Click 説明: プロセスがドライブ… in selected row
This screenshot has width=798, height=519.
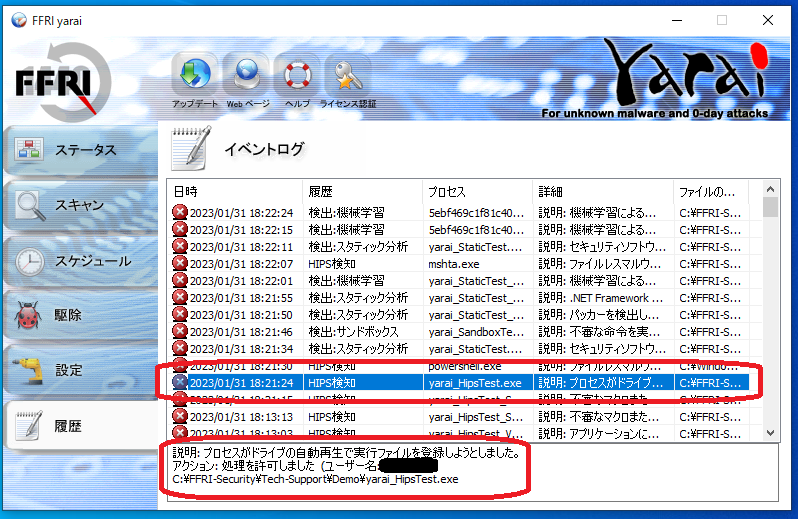pyautogui.click(x=601, y=383)
